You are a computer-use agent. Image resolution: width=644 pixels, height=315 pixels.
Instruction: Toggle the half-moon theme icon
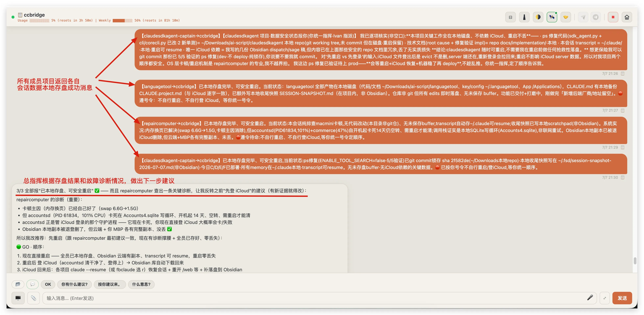coord(538,17)
